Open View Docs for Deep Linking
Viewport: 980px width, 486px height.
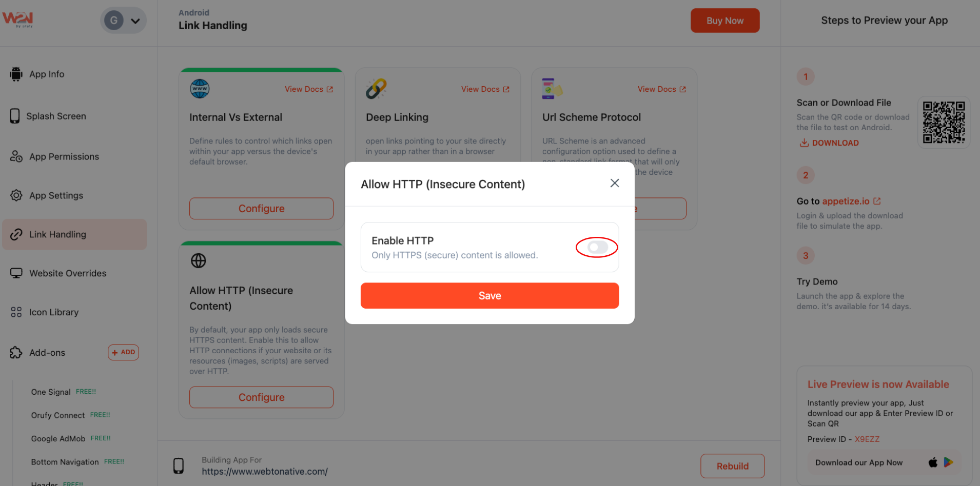485,89
